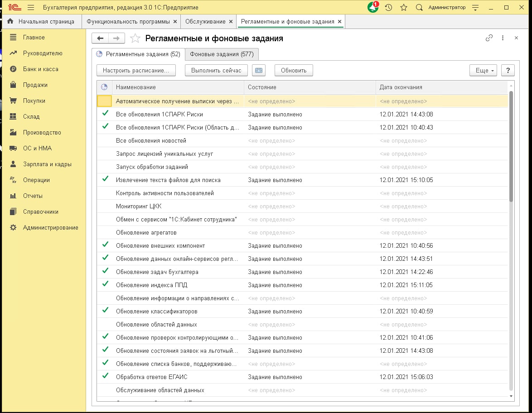
Task: Click vertical scrollbar thumb of task list
Action: (x=511, y=146)
